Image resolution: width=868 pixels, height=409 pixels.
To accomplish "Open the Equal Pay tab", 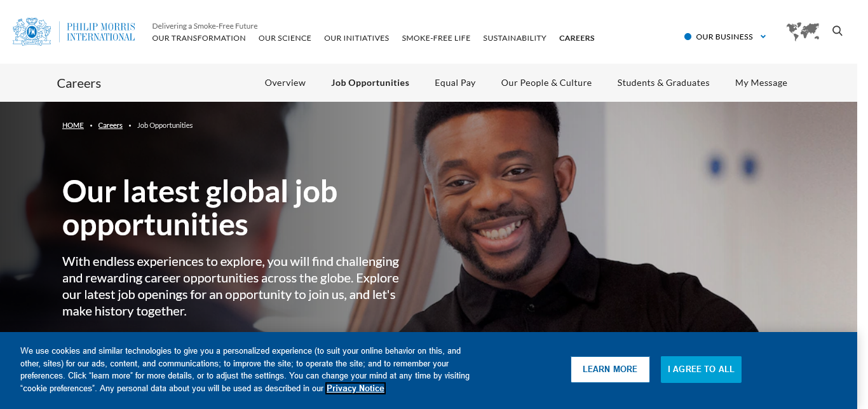I will [x=455, y=83].
